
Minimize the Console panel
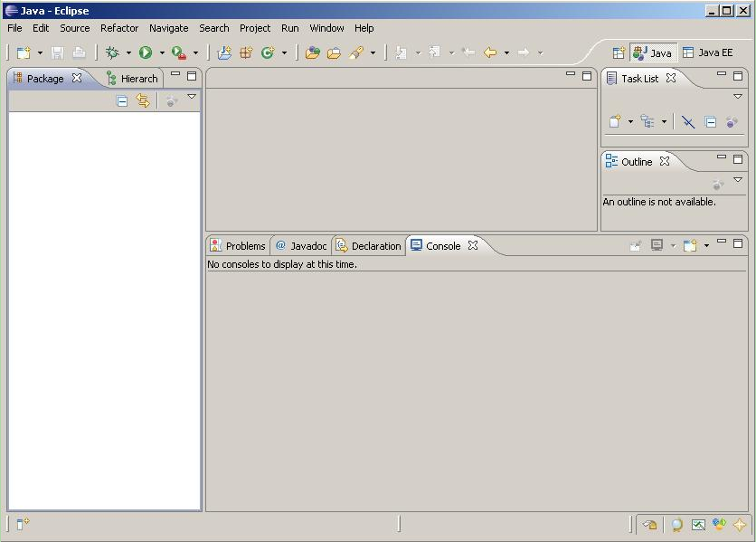coord(722,241)
